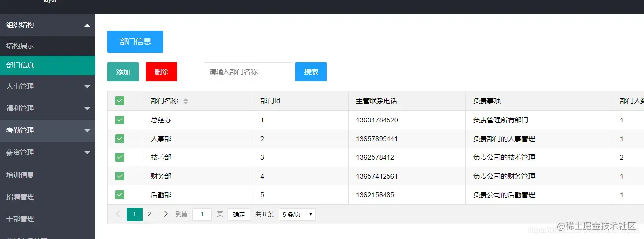644x239 pixels.
Task: Click phone number 13631784520
Action: [x=377, y=120]
